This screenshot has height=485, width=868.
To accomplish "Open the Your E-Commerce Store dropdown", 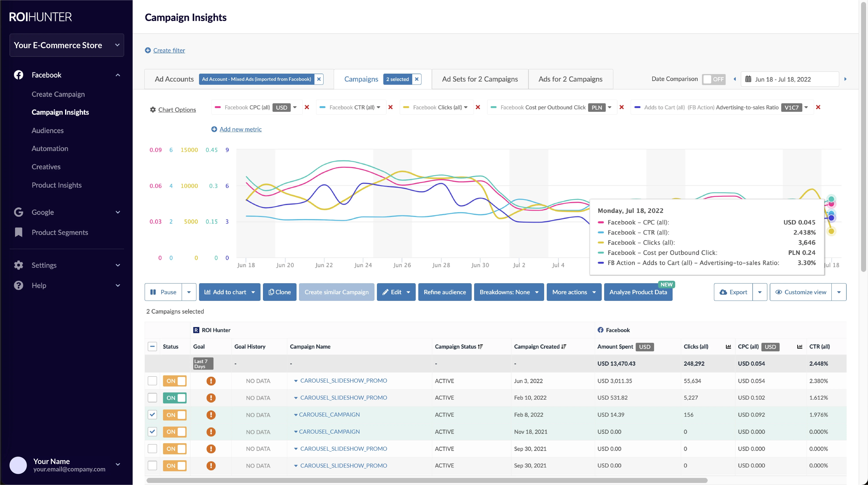I will pos(67,45).
